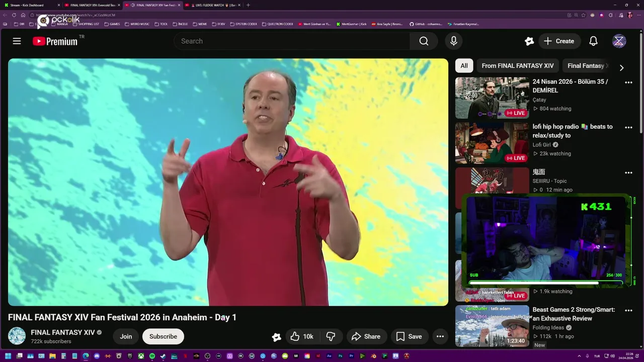
Task: Open the WEIRD MUSIC bookmarks folder
Action: click(x=137, y=24)
